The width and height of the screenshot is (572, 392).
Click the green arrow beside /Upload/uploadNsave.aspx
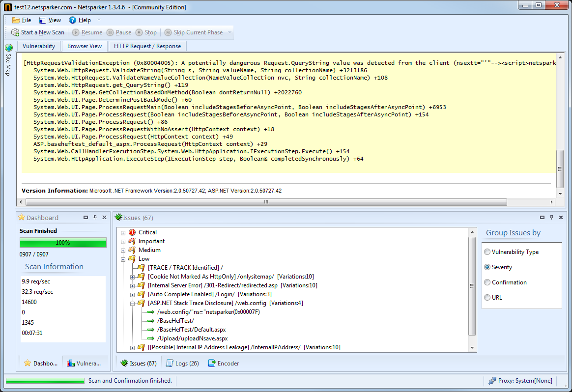click(x=151, y=338)
